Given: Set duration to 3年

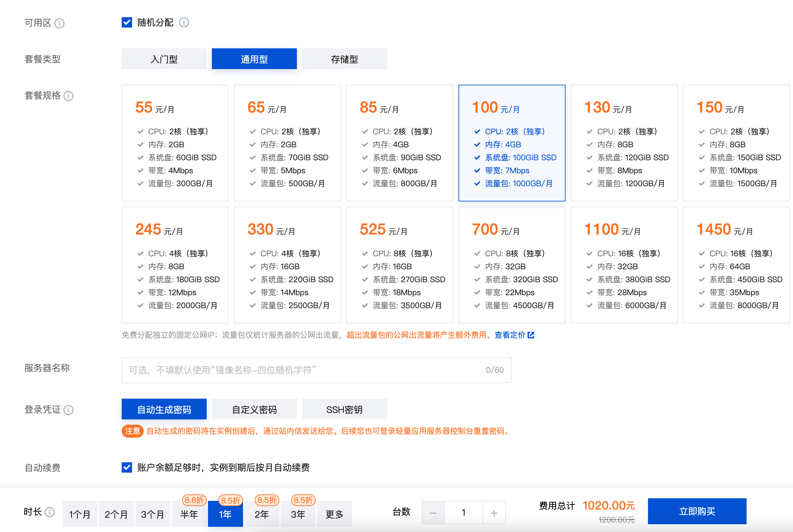Looking at the screenshot, I should pyautogui.click(x=298, y=514).
